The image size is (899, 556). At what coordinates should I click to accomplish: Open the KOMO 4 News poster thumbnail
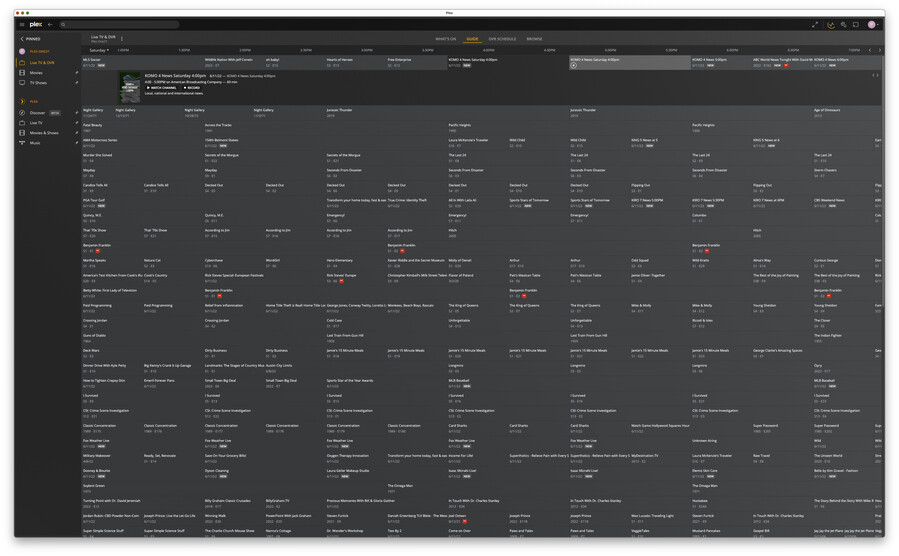tap(130, 88)
